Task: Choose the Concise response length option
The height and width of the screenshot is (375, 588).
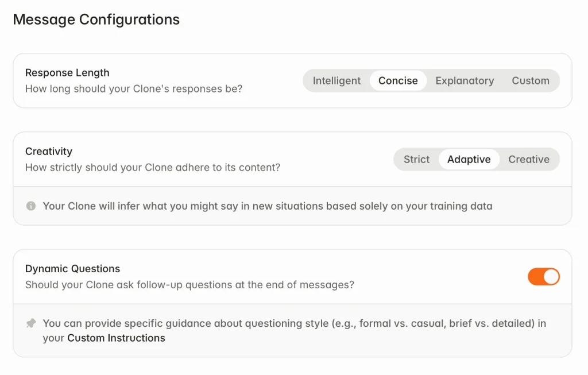Action: pos(398,80)
